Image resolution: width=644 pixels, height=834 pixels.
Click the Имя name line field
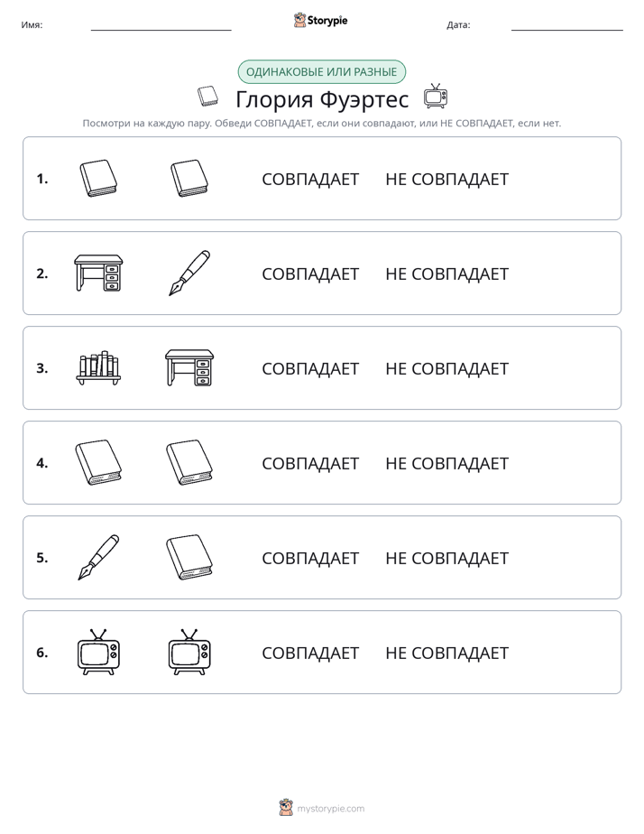(161, 25)
